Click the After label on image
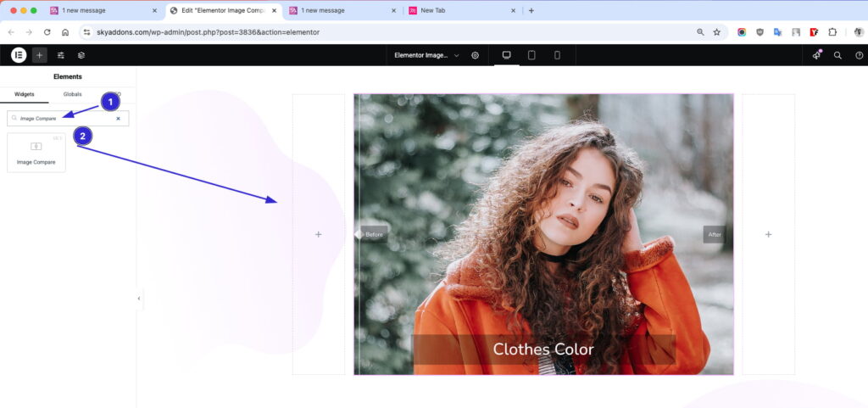 pyautogui.click(x=715, y=235)
